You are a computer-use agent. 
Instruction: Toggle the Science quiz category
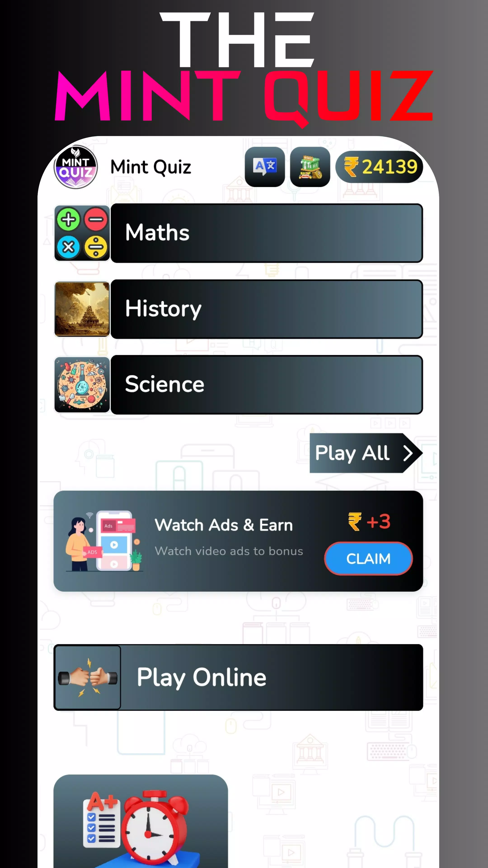pyautogui.click(x=238, y=384)
